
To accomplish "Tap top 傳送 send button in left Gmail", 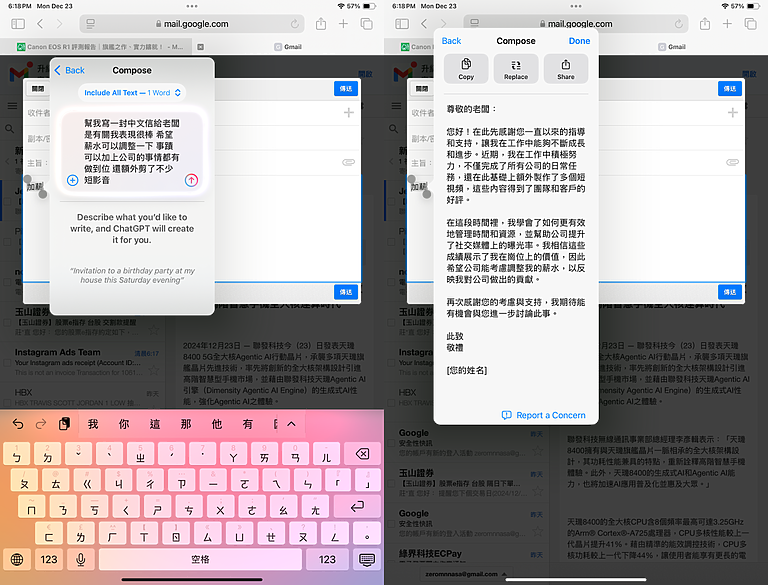I will tap(346, 89).
